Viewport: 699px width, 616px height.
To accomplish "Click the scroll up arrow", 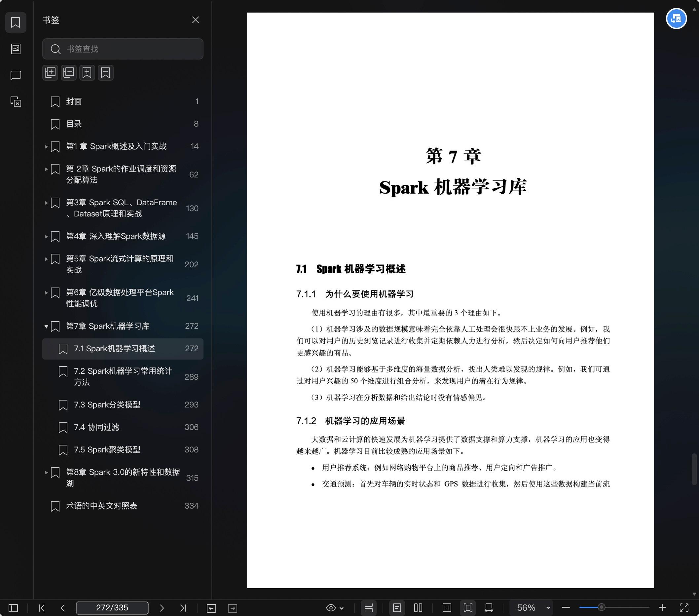I will 694,10.
